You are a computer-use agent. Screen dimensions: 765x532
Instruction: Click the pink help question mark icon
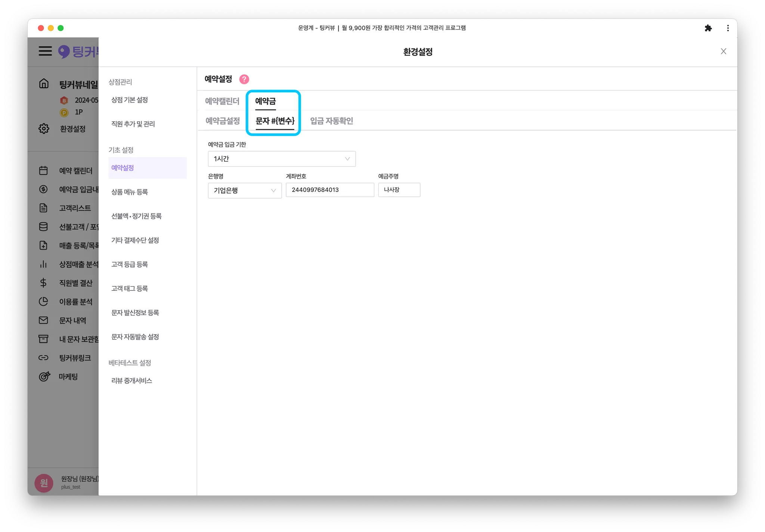pos(244,79)
